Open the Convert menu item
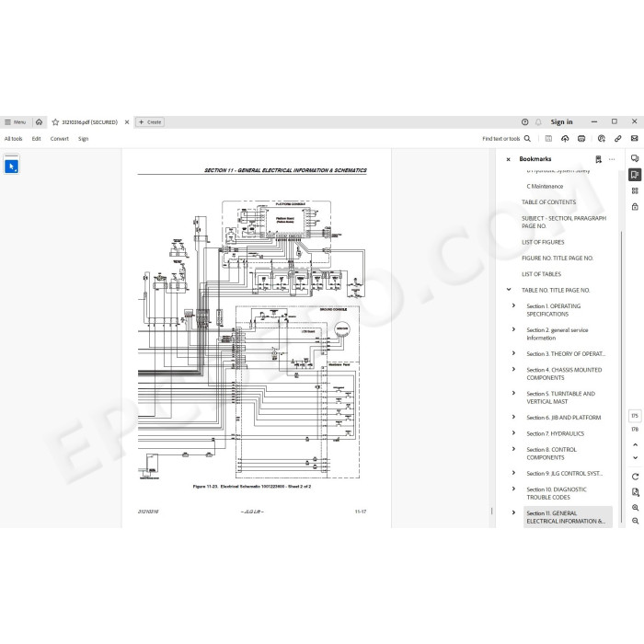This screenshot has width=644, height=644. [60, 139]
